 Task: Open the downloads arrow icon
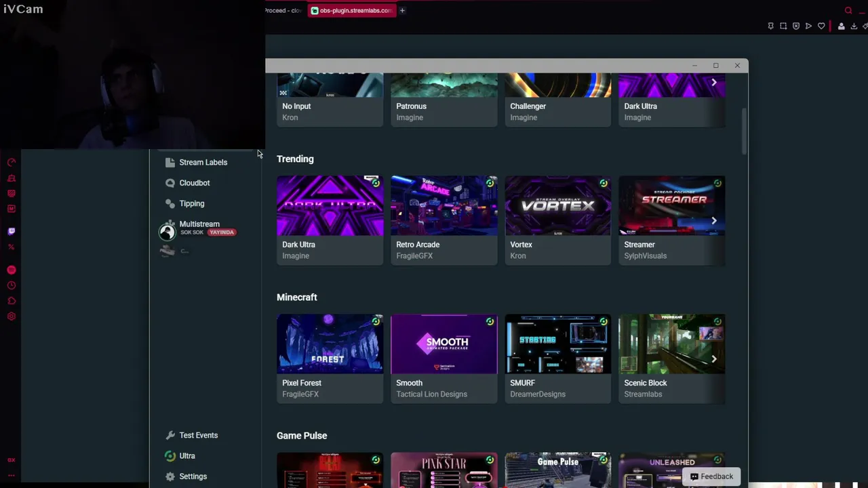pyautogui.click(x=854, y=26)
